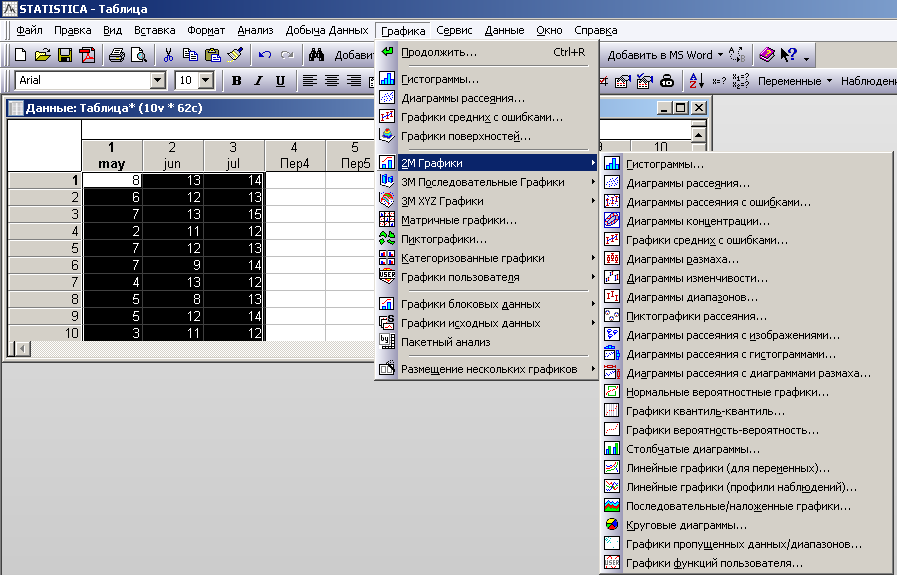
Task: Select Линейные графики (для переменных)... item
Action: point(746,468)
